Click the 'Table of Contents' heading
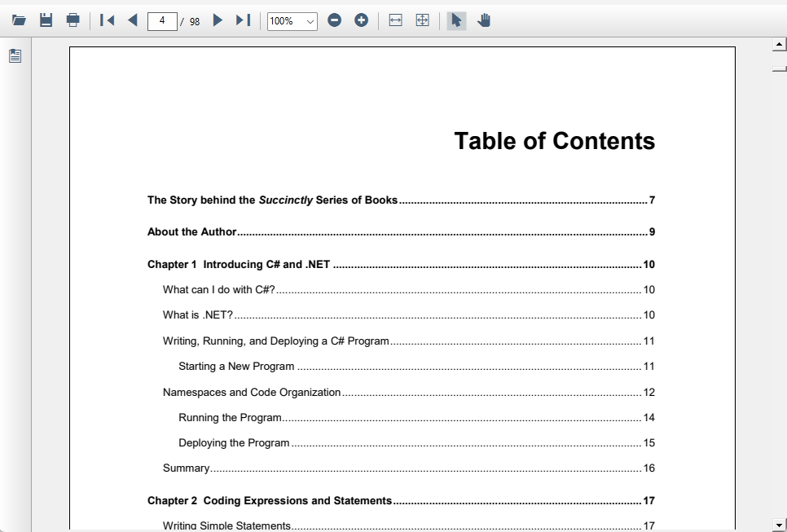The height and width of the screenshot is (532, 787). 555,141
